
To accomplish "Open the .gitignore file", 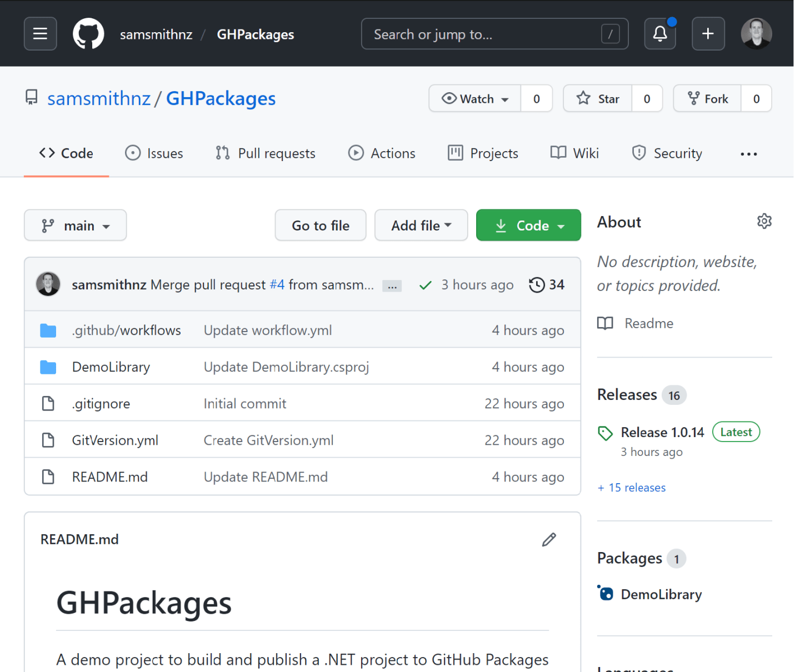I will [101, 404].
